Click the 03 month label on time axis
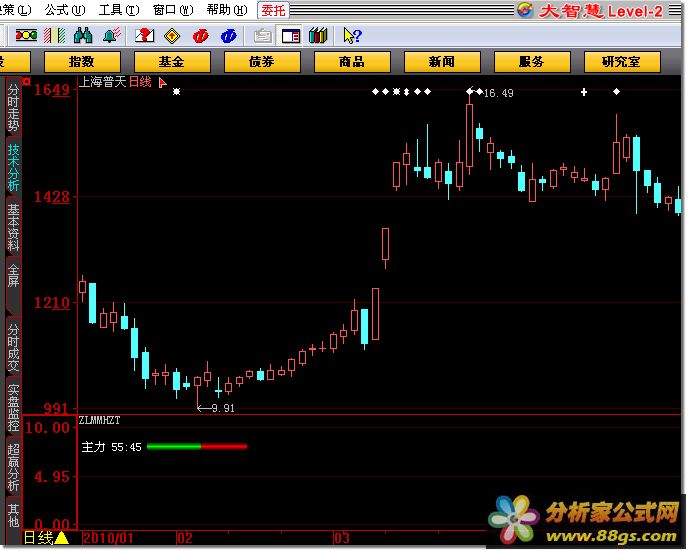The width and height of the screenshot is (688, 551). (342, 538)
